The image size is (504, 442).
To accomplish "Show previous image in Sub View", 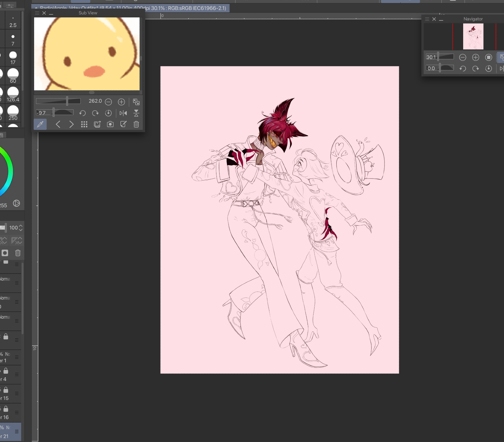I will point(58,124).
